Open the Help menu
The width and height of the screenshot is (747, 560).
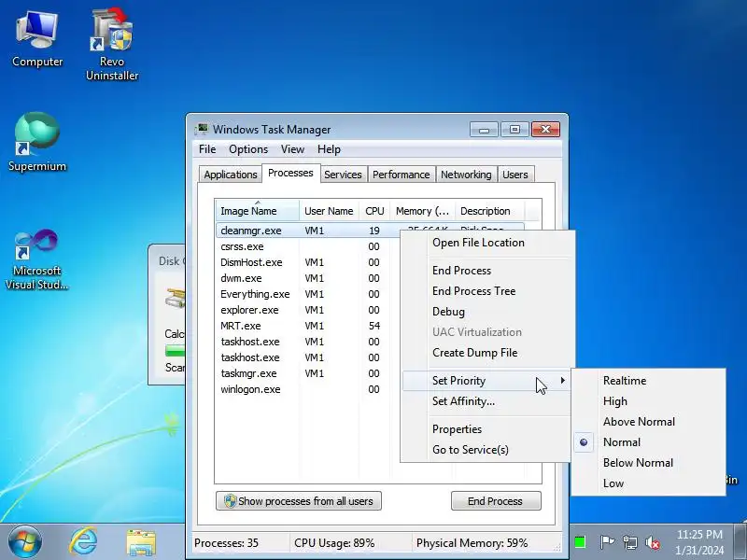pos(329,149)
